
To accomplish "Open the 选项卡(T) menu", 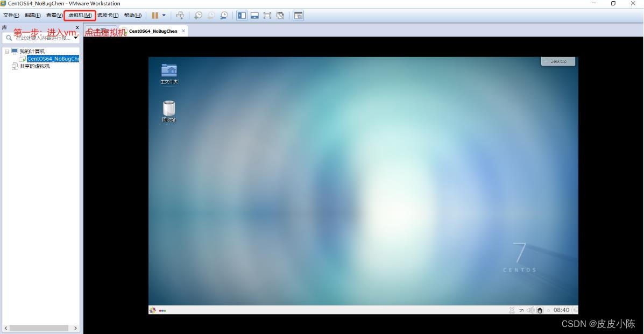I will (108, 15).
